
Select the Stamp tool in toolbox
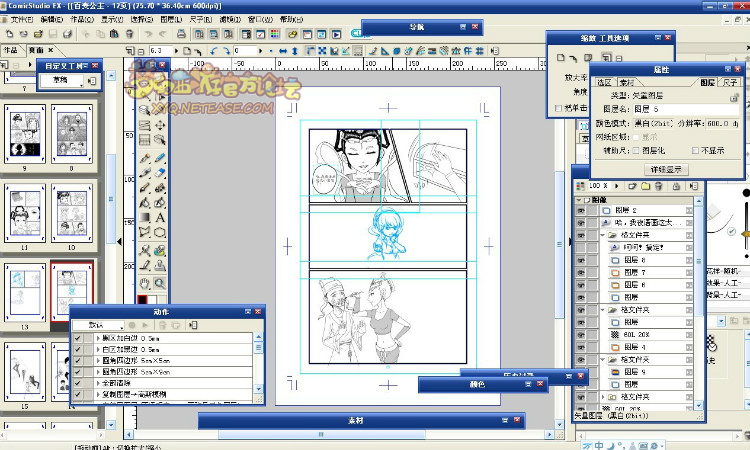[160, 265]
